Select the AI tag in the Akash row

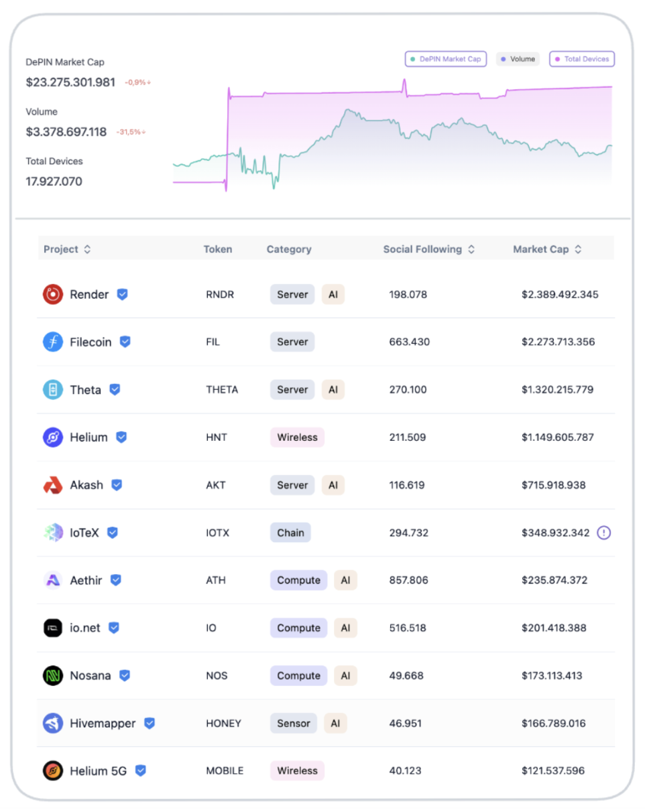333,485
